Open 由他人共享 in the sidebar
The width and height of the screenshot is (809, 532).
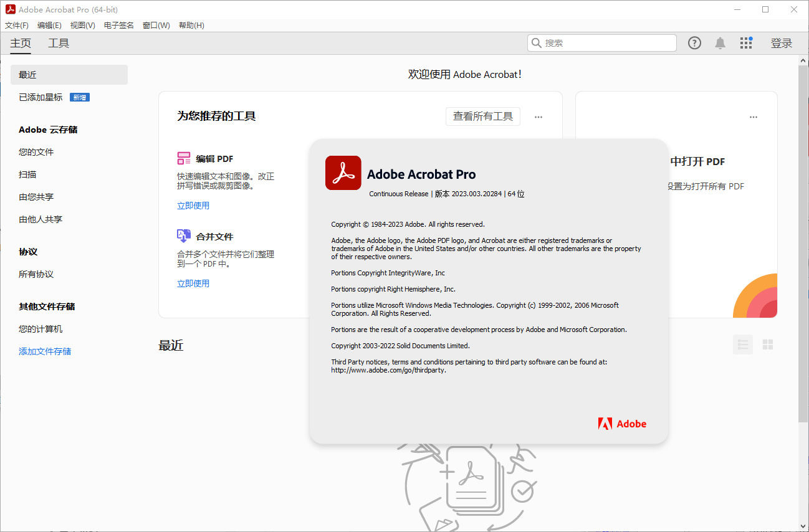(41, 219)
